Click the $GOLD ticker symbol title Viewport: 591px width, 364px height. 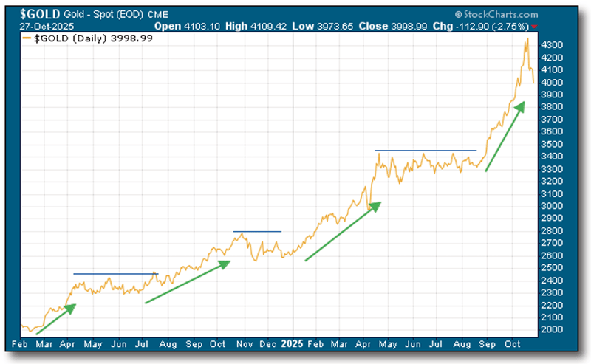35,13
